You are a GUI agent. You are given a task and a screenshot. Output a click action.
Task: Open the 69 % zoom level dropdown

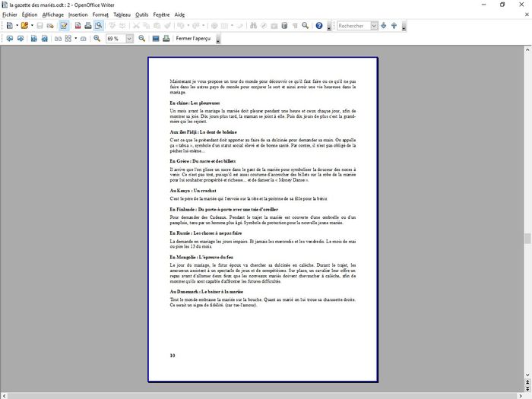129,39
